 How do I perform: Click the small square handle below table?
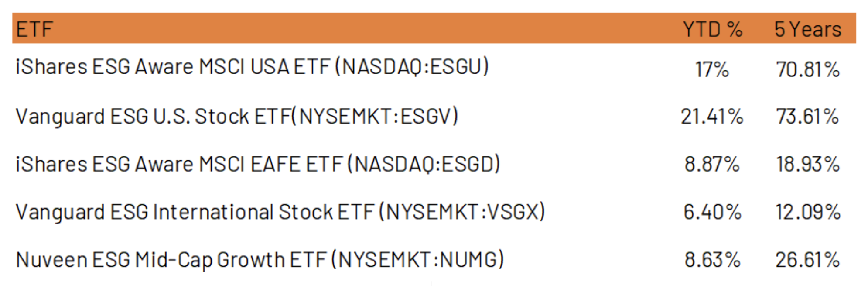click(x=434, y=283)
